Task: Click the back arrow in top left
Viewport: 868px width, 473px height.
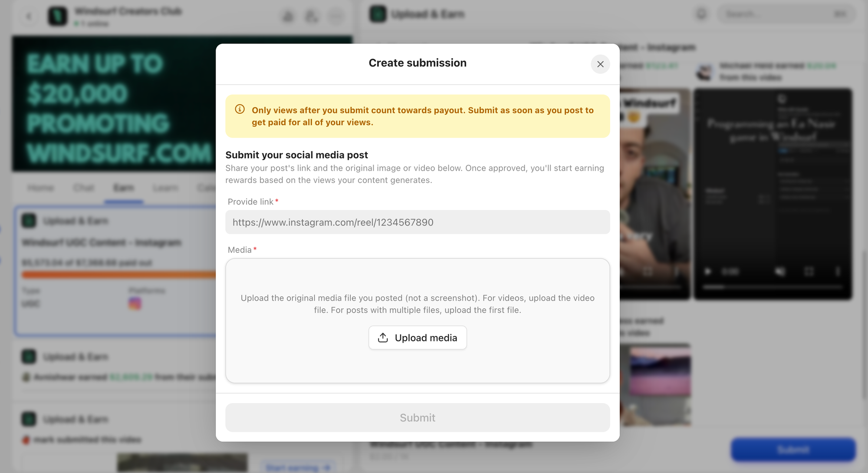Action: point(29,17)
